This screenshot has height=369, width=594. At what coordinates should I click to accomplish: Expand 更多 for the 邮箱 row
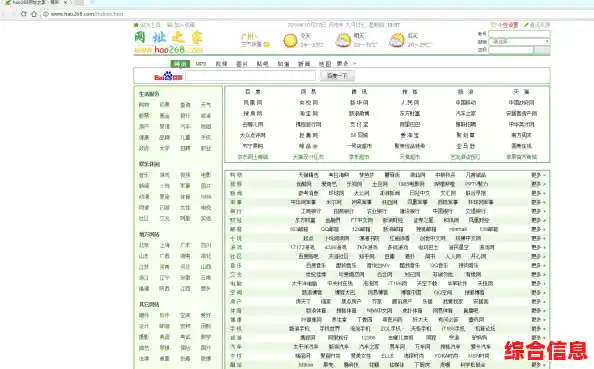(x=538, y=229)
